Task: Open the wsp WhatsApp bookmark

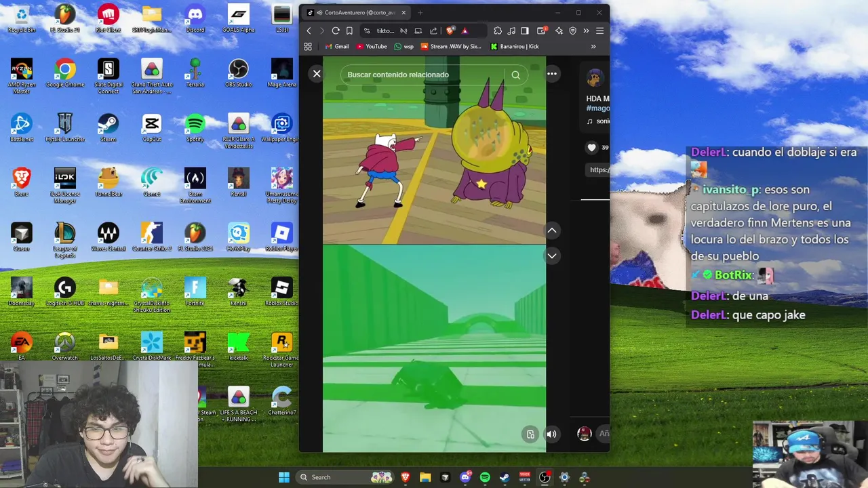Action: click(x=403, y=47)
